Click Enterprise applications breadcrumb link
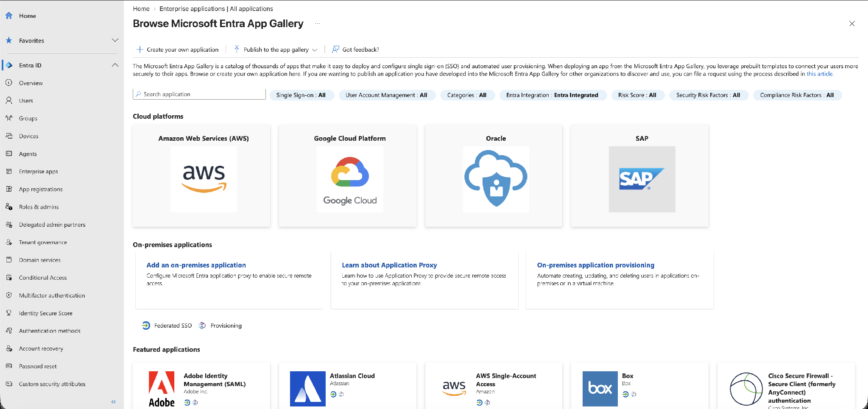This screenshot has height=409, width=868. pos(216,8)
